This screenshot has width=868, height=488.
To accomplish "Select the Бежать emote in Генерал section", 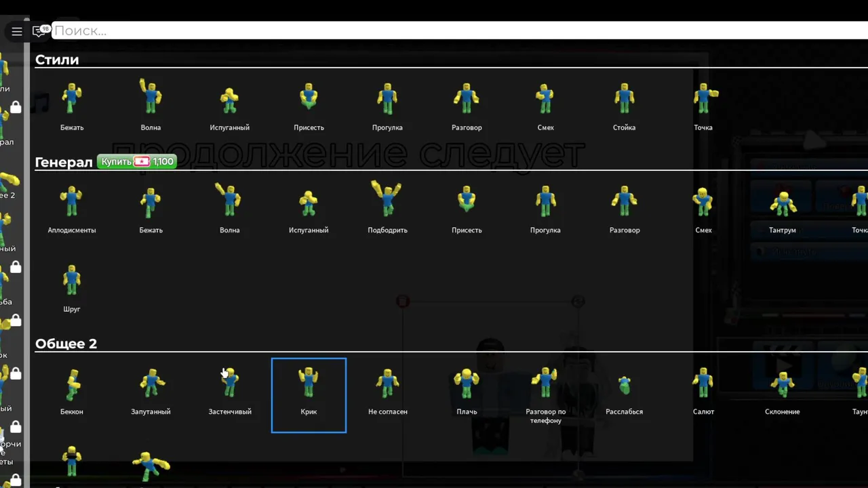I will pos(151,207).
